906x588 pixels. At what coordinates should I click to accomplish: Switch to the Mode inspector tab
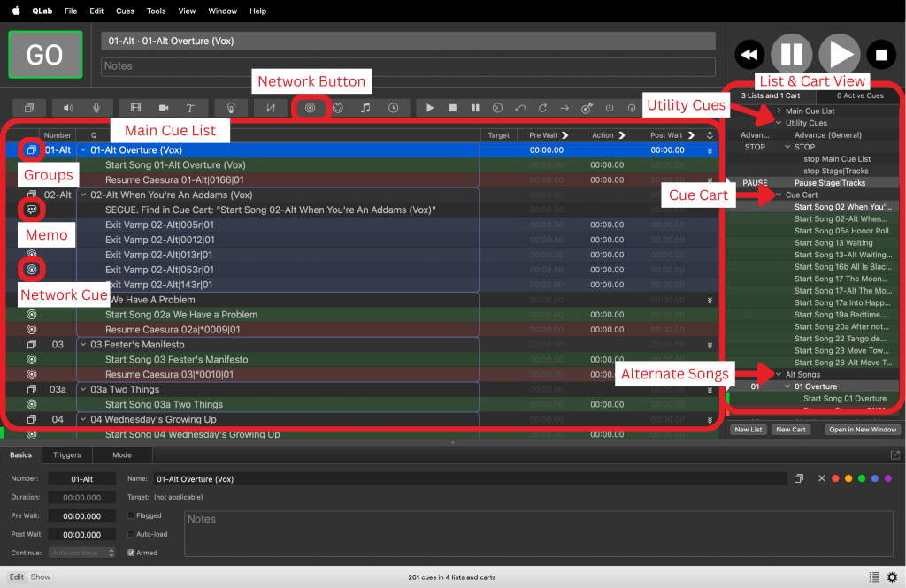(x=122, y=455)
